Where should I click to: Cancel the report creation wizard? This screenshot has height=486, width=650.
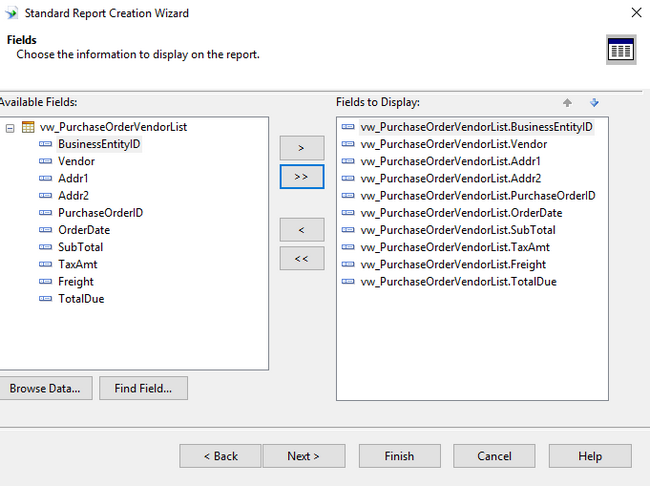tap(494, 456)
